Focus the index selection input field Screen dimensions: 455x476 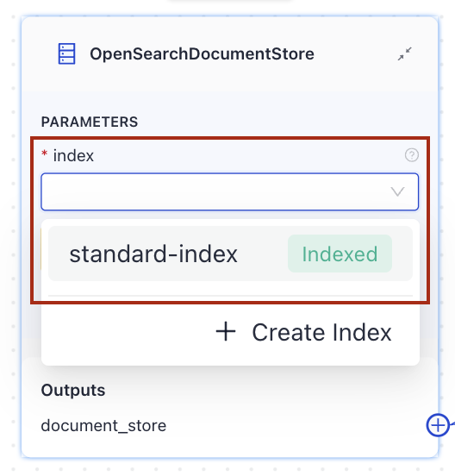[x=230, y=191]
